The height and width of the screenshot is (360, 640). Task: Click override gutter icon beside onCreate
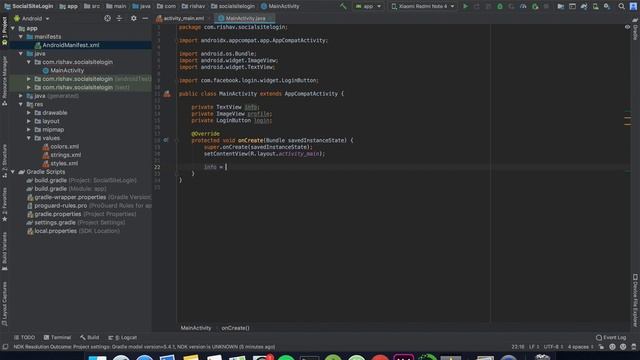166,140
